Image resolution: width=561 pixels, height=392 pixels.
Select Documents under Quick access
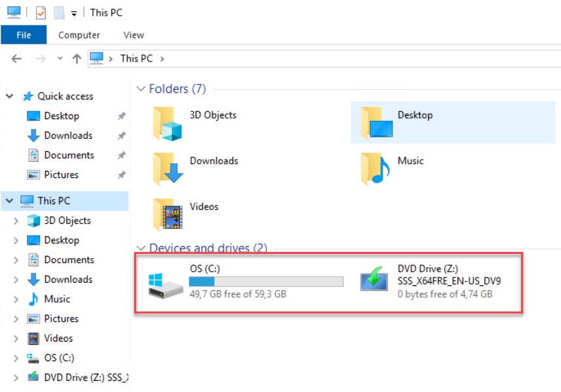[69, 155]
